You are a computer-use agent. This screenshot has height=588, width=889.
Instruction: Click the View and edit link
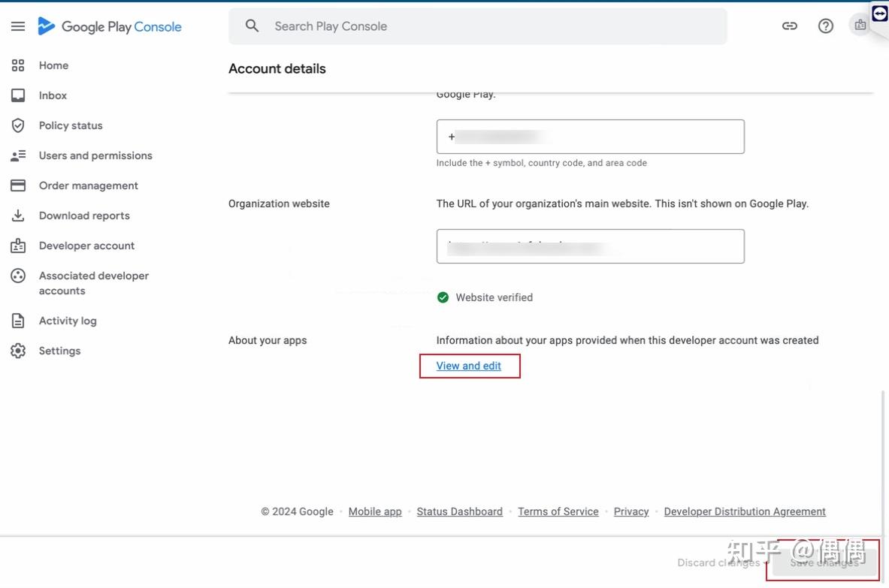pos(468,366)
